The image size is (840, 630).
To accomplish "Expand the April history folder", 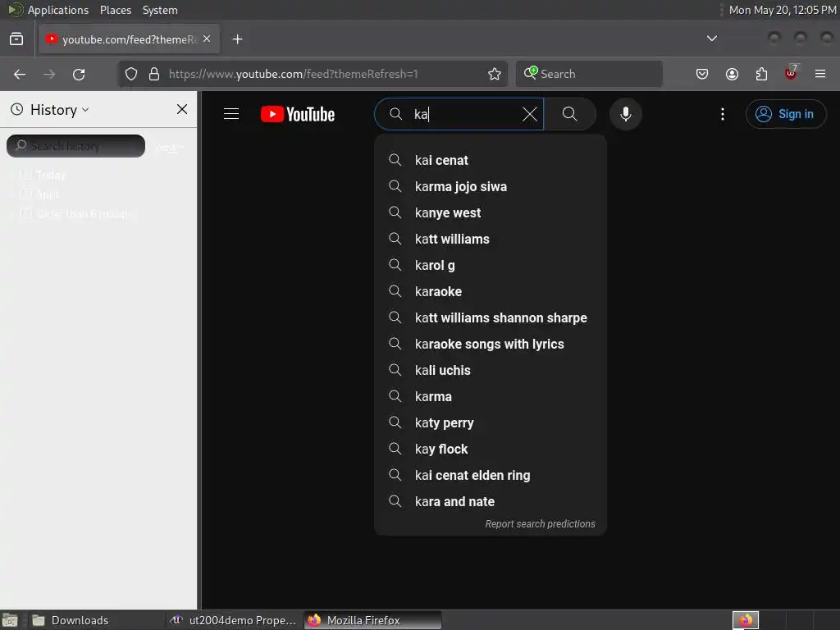I will pos(34,194).
